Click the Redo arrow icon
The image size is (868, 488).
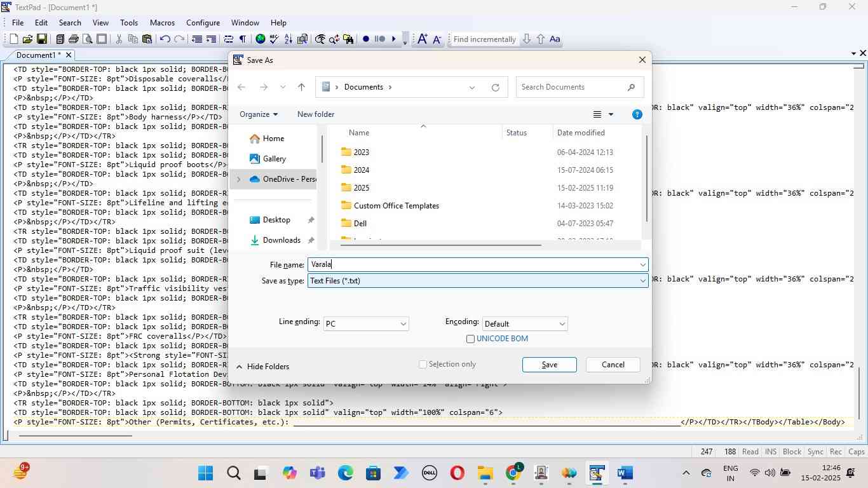[x=179, y=39]
